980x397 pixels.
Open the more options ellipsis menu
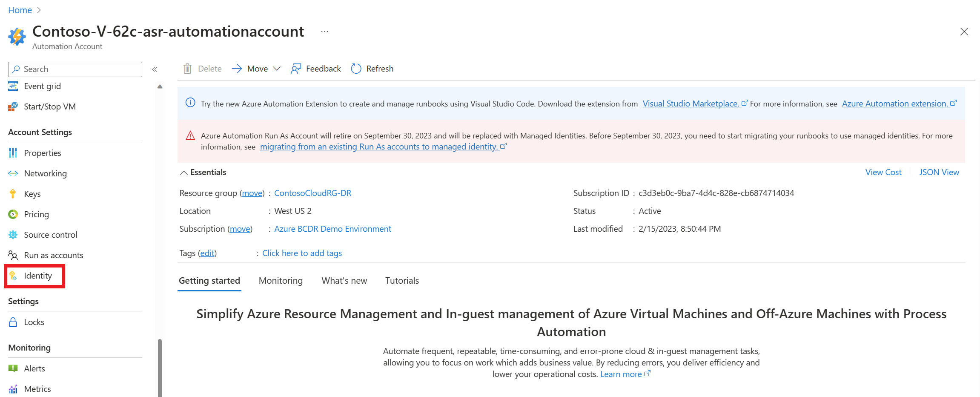point(325,32)
